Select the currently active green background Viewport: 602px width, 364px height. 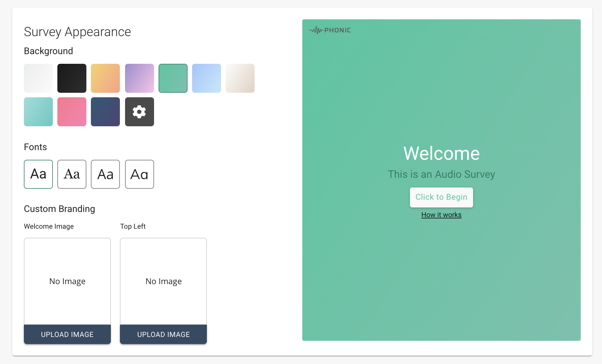click(x=173, y=78)
